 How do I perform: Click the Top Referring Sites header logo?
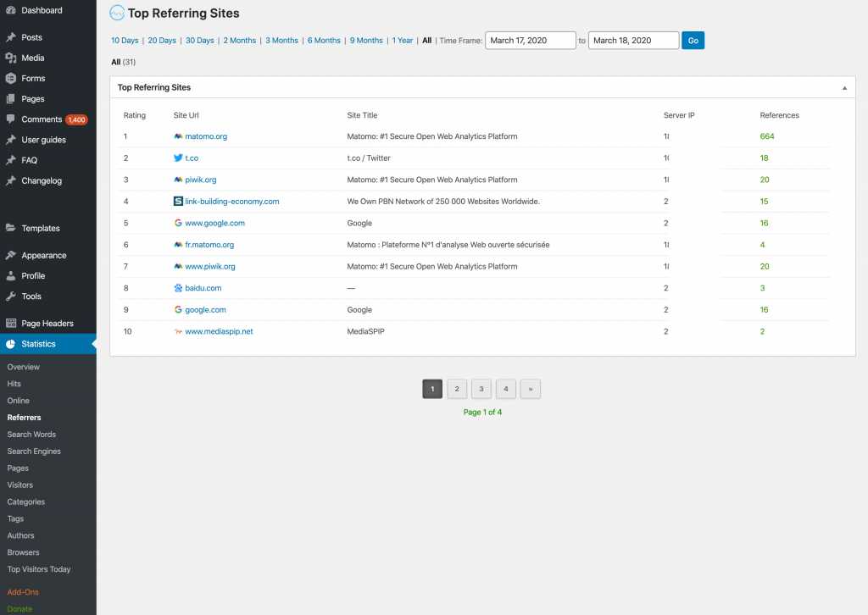(117, 13)
